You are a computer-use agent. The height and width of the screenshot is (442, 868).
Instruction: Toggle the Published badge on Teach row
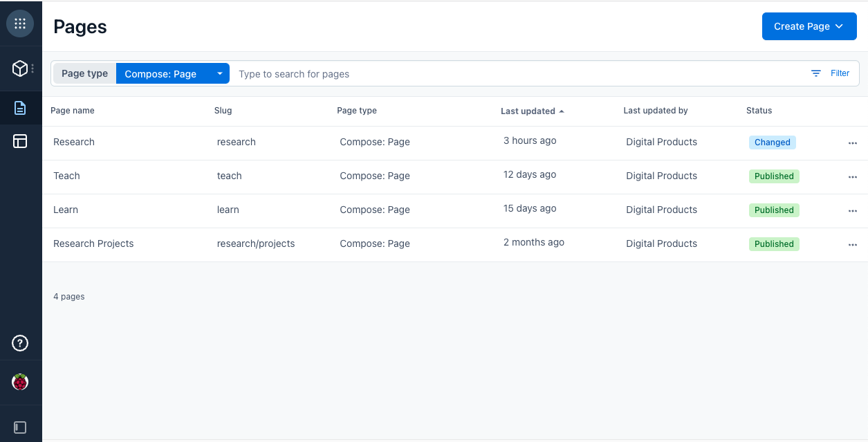[x=774, y=176]
